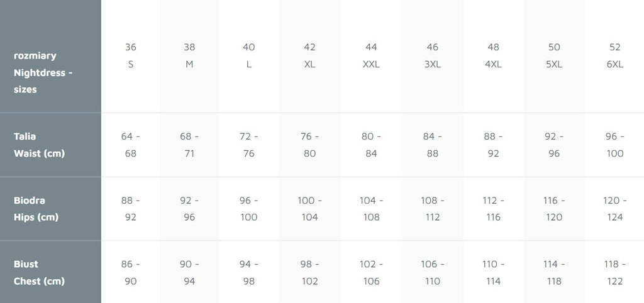Click the 48 4XL size column header
Image resolution: width=644 pixels, height=303 pixels.
(x=493, y=55)
